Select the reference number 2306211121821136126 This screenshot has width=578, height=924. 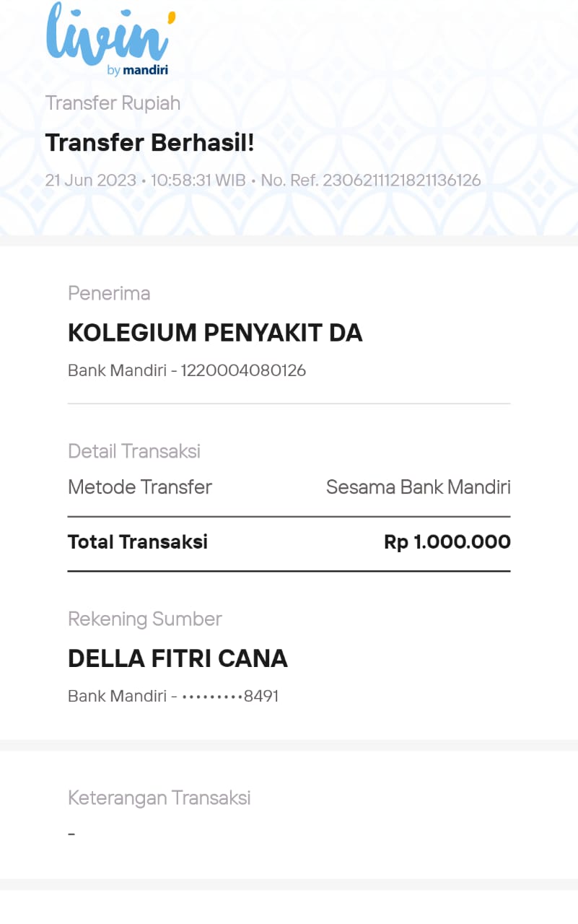click(x=401, y=180)
